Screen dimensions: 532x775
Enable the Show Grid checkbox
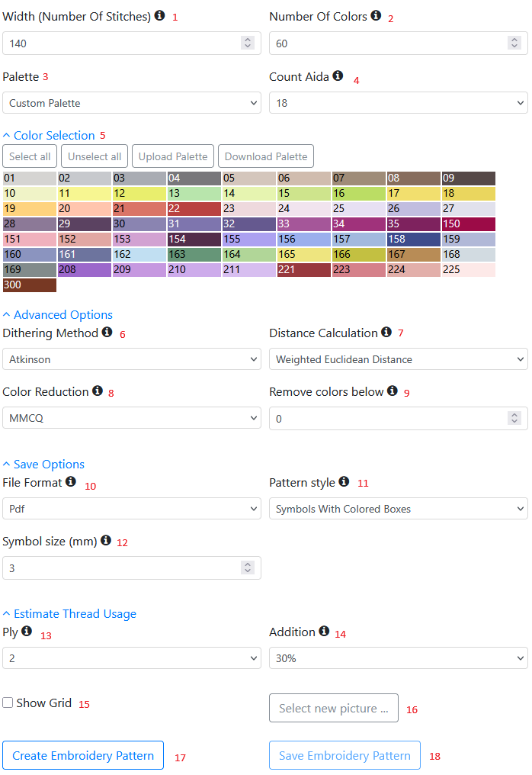click(x=8, y=703)
